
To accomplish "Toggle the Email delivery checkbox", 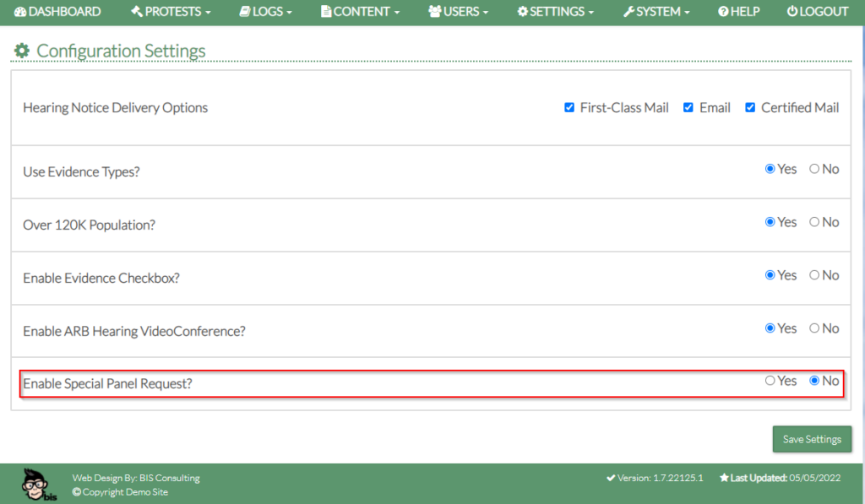I will point(688,108).
